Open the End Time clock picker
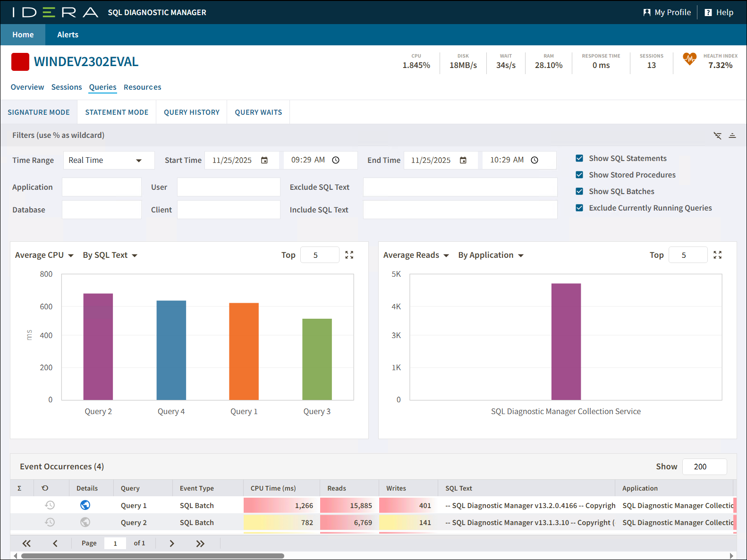The image size is (747, 560). pyautogui.click(x=535, y=161)
